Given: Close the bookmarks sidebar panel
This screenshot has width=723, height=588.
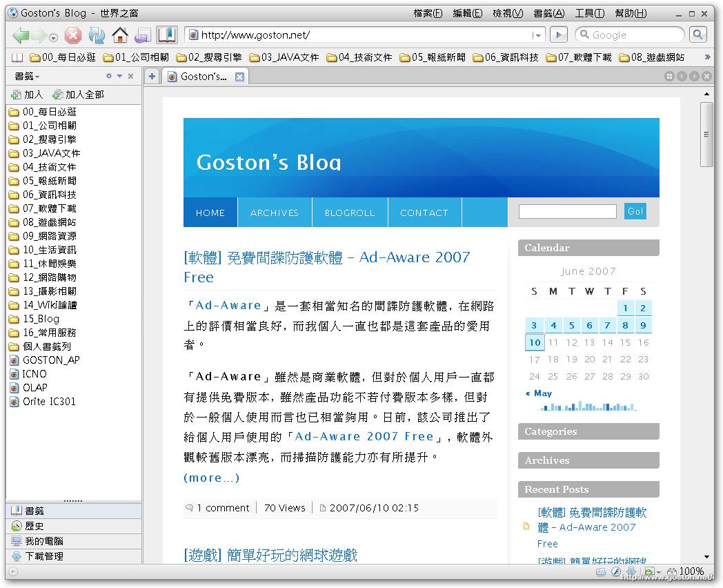Looking at the screenshot, I should (130, 76).
